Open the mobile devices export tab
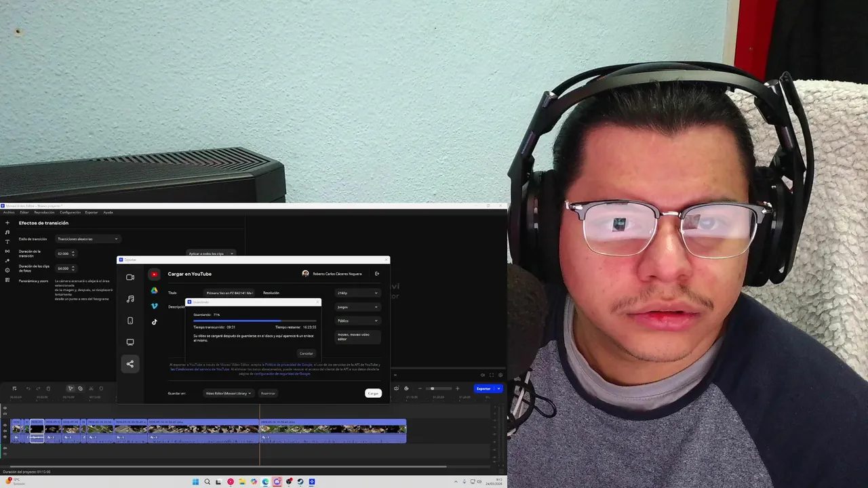Viewport: 868px width, 488px height. tap(130, 321)
